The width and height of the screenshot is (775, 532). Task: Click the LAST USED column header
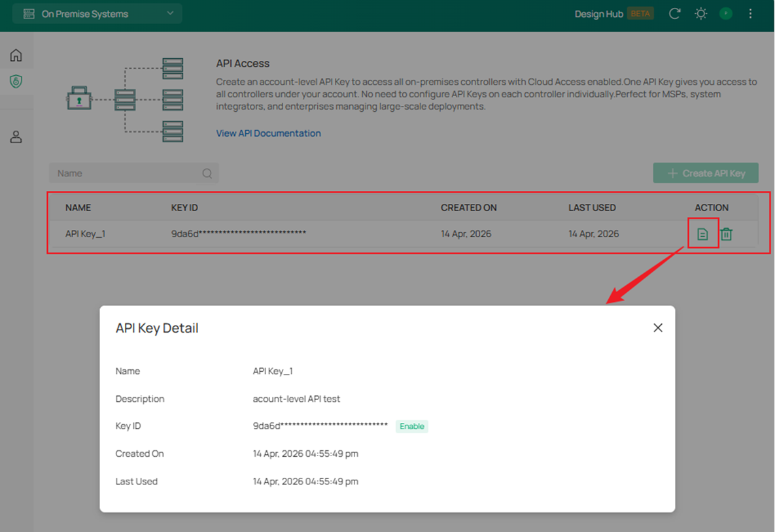pyautogui.click(x=592, y=207)
